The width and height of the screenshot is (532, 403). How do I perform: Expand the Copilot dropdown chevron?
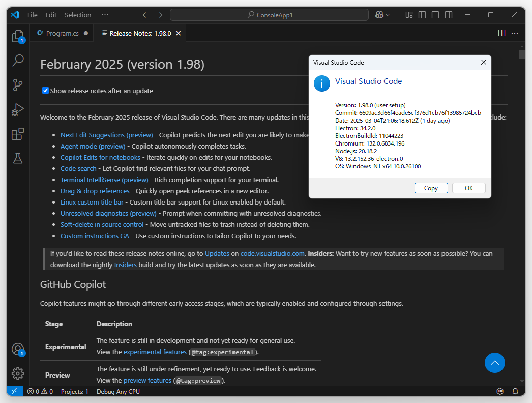click(x=387, y=15)
